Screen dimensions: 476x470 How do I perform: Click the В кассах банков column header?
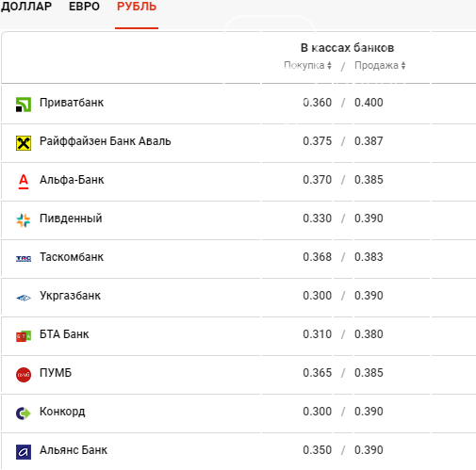[347, 48]
